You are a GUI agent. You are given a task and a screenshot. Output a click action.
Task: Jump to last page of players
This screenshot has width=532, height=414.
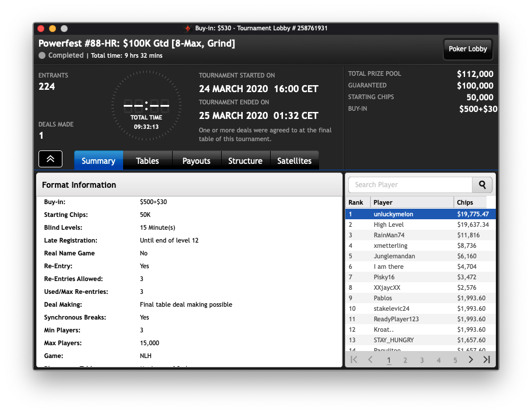coord(487,360)
